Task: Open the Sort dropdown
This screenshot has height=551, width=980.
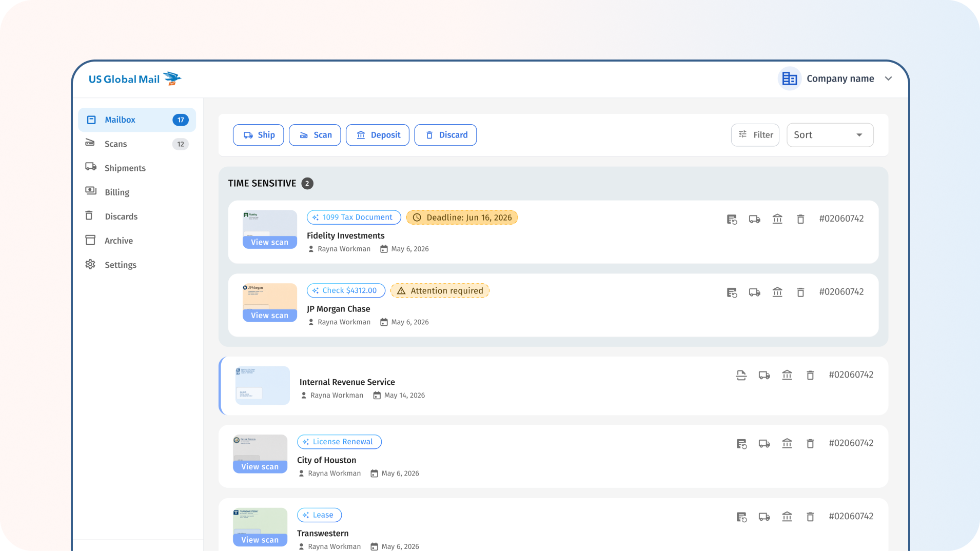Action: pos(830,135)
